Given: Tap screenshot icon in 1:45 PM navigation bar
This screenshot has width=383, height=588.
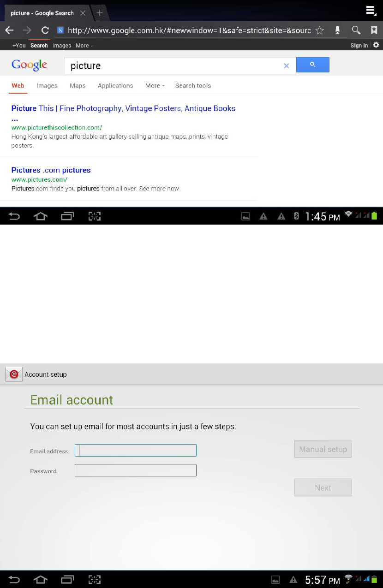Looking at the screenshot, I should (94, 216).
